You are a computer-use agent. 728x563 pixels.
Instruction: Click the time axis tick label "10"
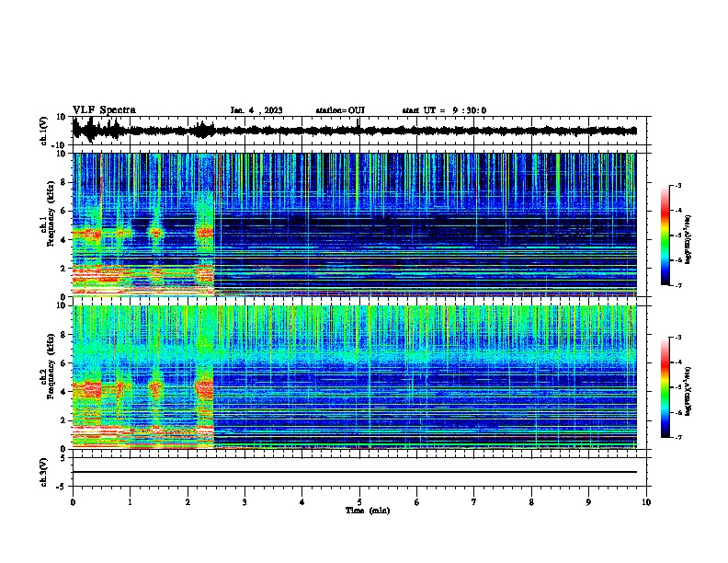646,502
